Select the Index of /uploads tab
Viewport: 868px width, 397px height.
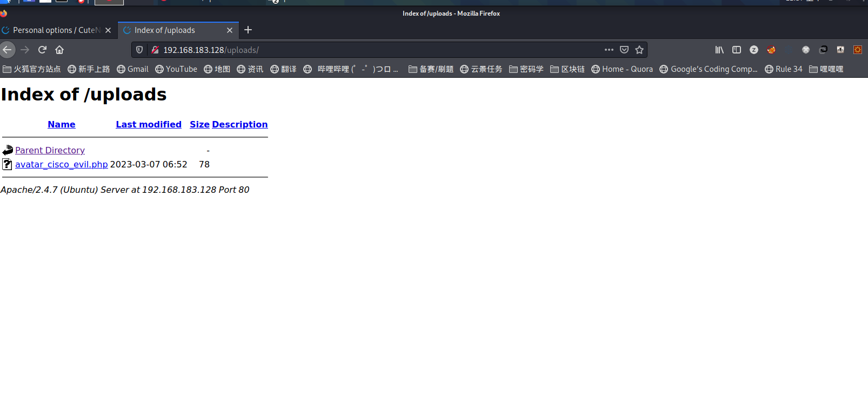click(x=178, y=30)
